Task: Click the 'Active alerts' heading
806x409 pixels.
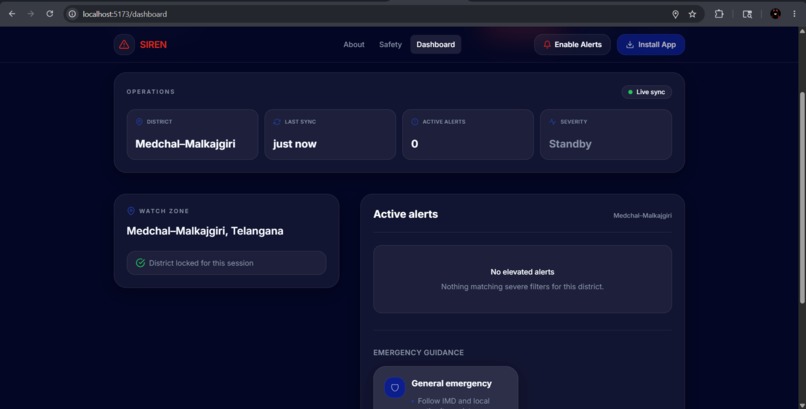Action: click(406, 214)
